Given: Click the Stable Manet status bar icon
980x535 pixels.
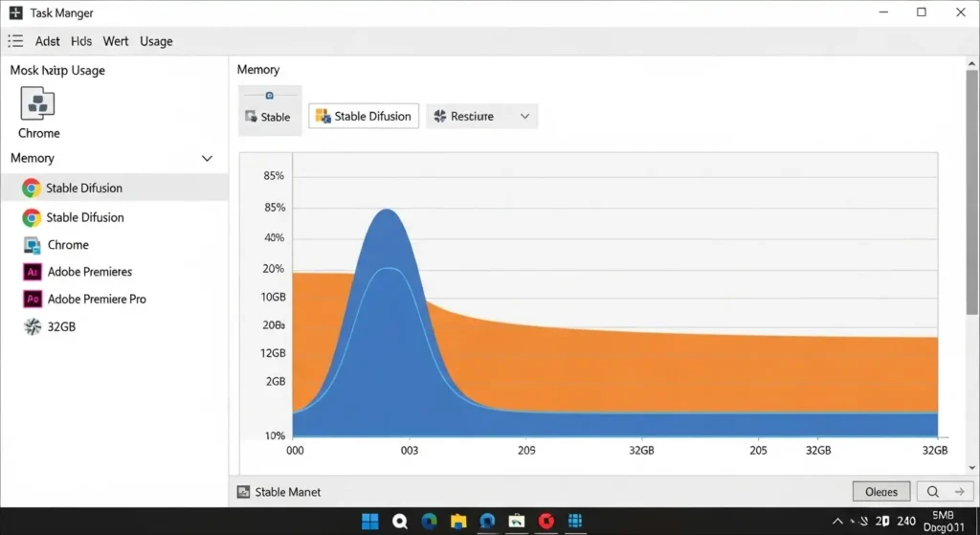Looking at the screenshot, I should tap(244, 492).
